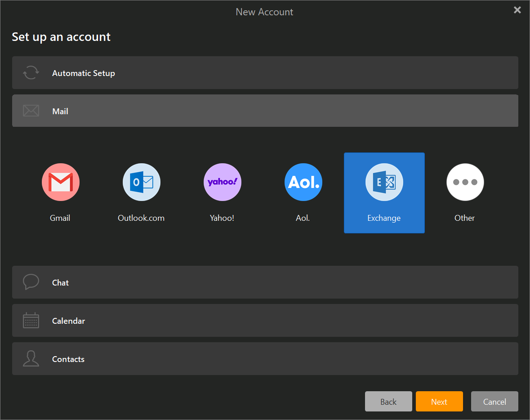Click the Aol. label text
The width and height of the screenshot is (530, 420).
coord(303,218)
